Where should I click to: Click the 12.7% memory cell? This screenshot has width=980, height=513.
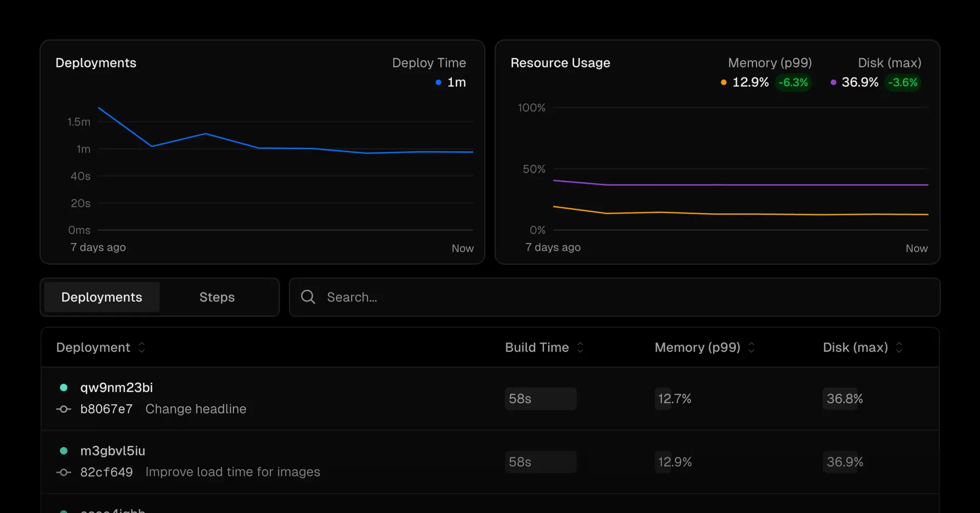coord(674,399)
